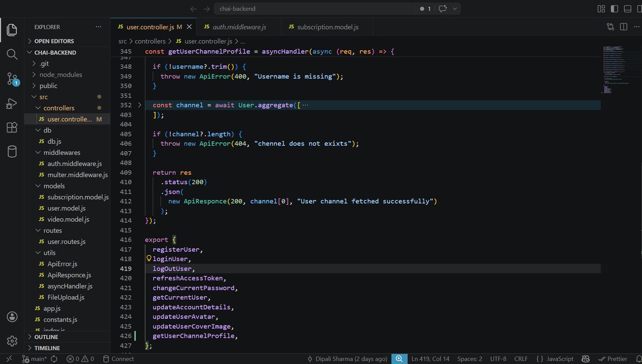Open the Explorer view in activity bar
This screenshot has width=642, height=364.
pyautogui.click(x=12, y=29)
